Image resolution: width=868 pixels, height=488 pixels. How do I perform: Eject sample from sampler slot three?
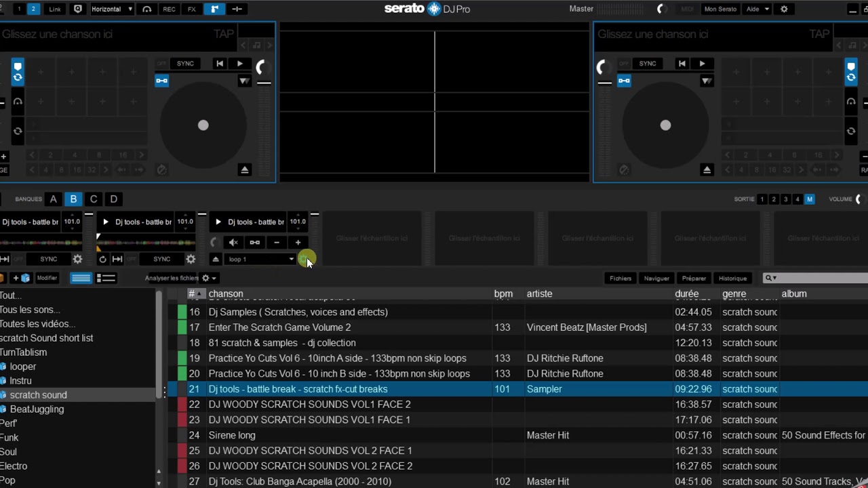pyautogui.click(x=216, y=259)
